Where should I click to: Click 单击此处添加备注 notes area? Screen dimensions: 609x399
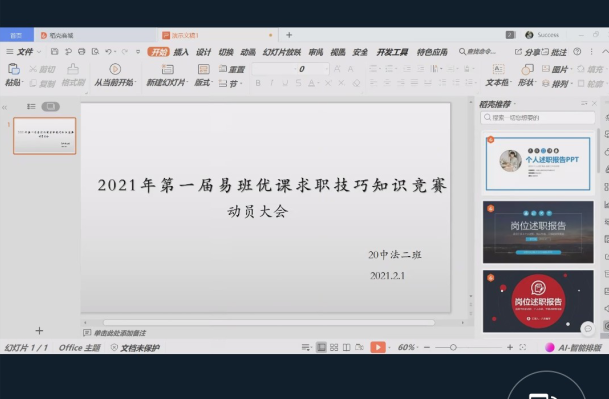pos(120,333)
